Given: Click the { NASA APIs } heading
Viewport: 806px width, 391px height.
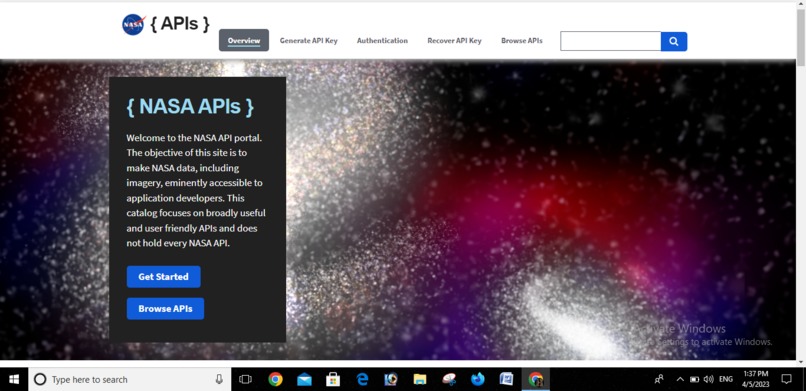Looking at the screenshot, I should point(190,106).
